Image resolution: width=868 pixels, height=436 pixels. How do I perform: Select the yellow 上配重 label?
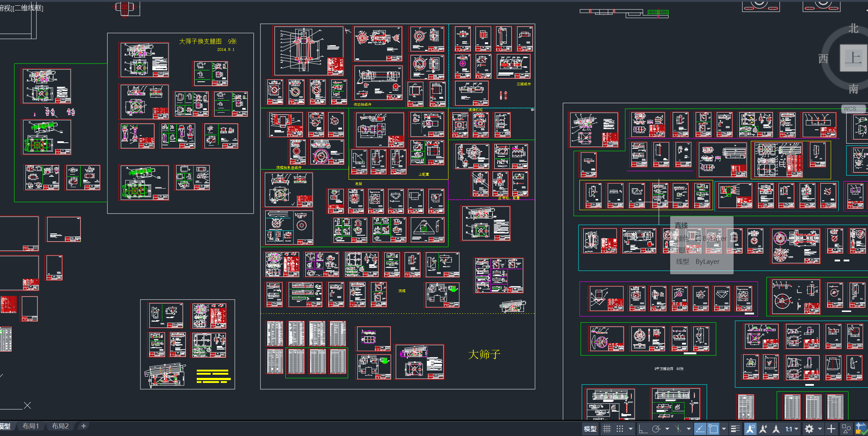[424, 174]
